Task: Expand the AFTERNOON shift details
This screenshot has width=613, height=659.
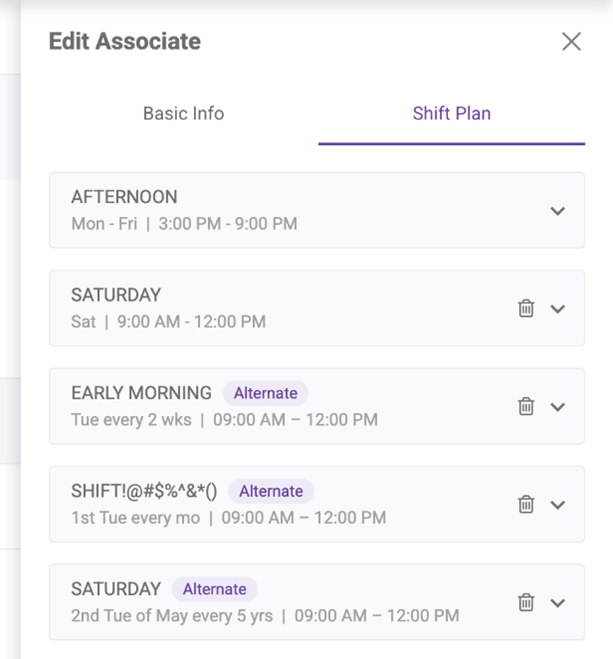Action: pos(558,210)
